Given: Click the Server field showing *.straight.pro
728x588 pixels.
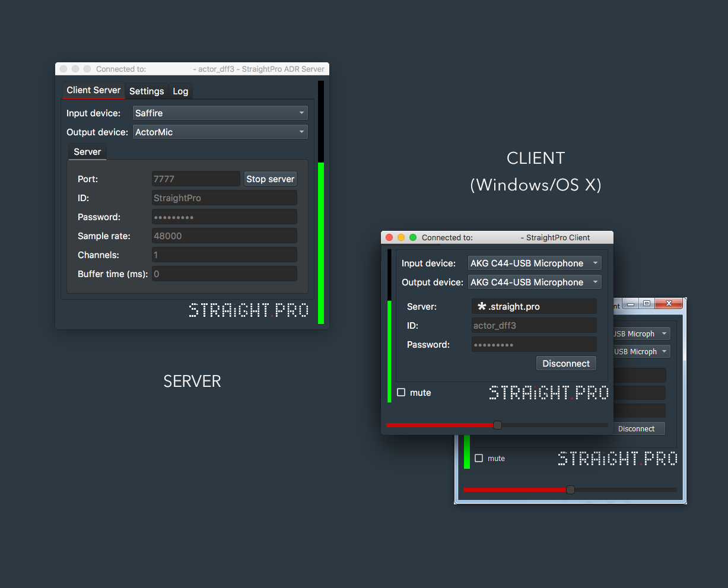Looking at the screenshot, I should (x=534, y=306).
